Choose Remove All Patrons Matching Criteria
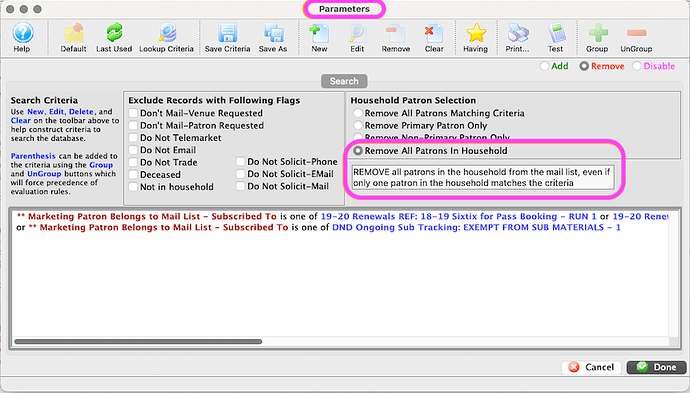Viewport: 690px width, 393px height. pyautogui.click(x=358, y=113)
